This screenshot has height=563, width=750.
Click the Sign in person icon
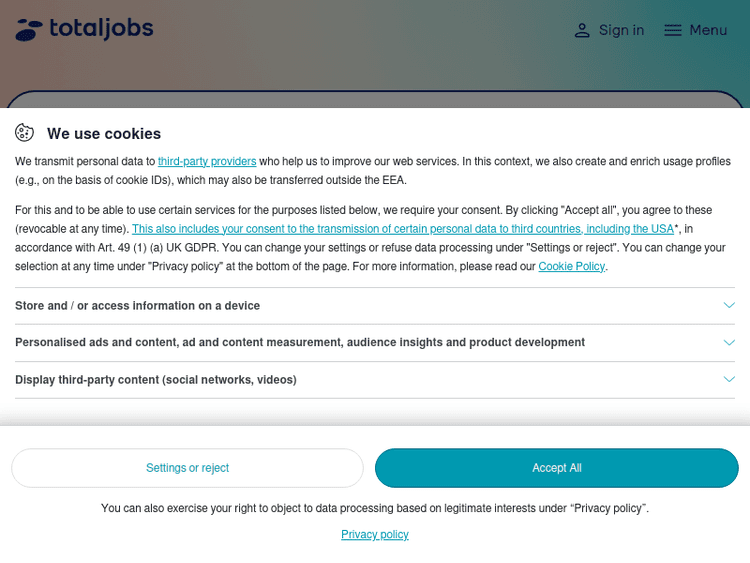pyautogui.click(x=582, y=30)
